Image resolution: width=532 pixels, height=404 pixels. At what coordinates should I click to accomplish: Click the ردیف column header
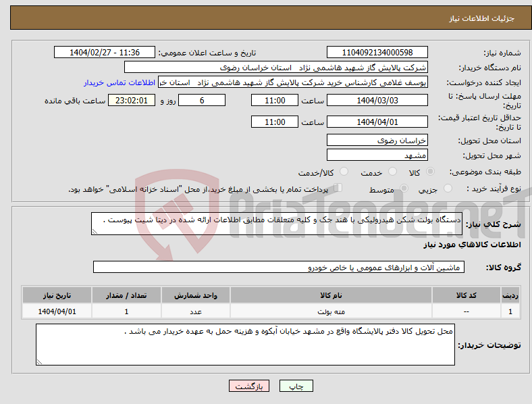pyautogui.click(x=510, y=295)
